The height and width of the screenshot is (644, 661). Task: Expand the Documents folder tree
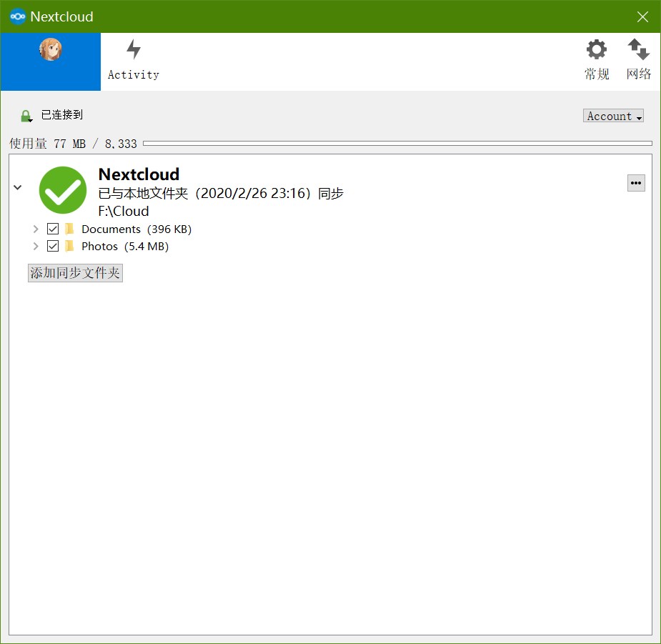click(x=36, y=229)
